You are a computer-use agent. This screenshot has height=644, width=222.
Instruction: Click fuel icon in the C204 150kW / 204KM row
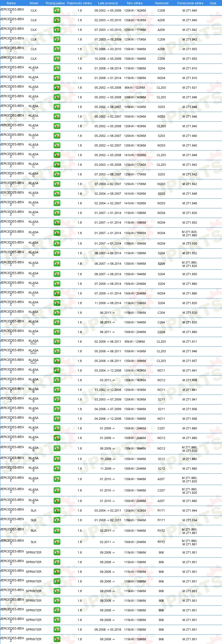tap(57, 332)
